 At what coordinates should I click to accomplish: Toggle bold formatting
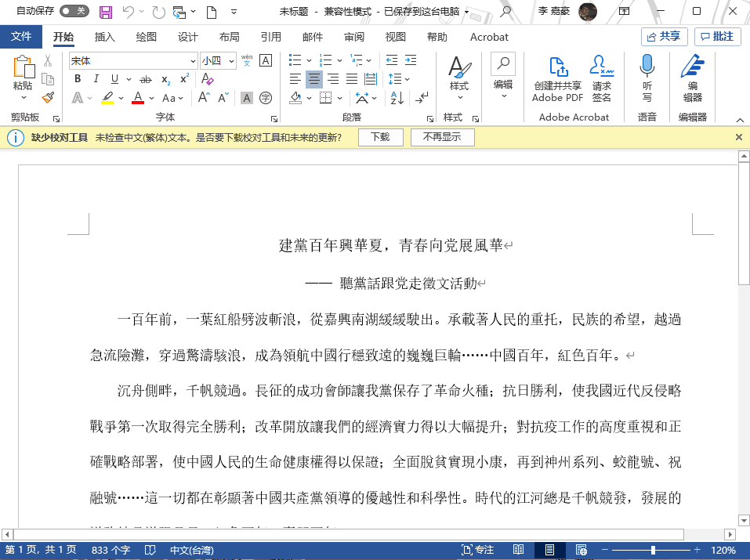click(78, 79)
